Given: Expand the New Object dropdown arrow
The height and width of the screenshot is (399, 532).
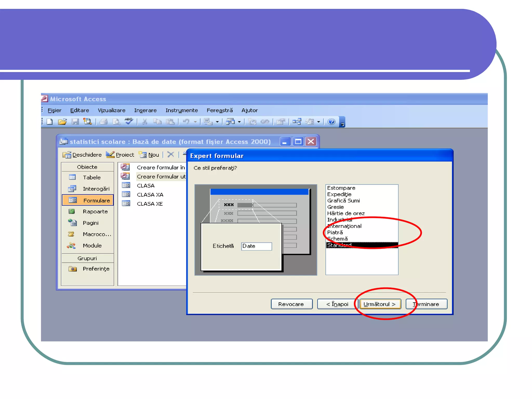Looking at the screenshot, I should (318, 122).
